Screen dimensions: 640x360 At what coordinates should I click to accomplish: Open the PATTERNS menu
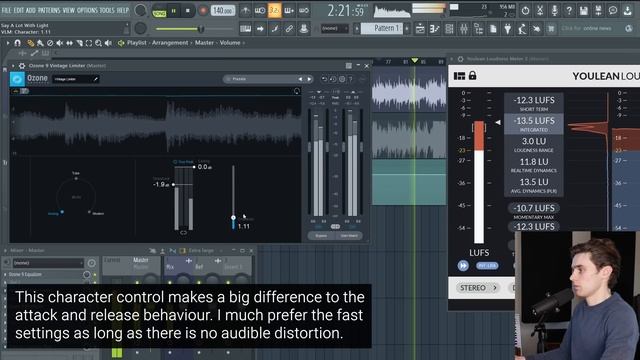49,10
